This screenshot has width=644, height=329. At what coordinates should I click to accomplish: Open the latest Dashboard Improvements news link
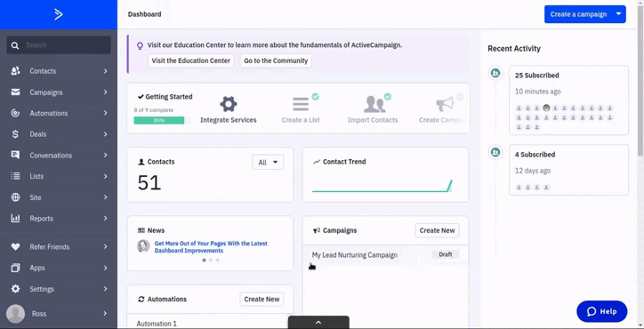point(211,247)
